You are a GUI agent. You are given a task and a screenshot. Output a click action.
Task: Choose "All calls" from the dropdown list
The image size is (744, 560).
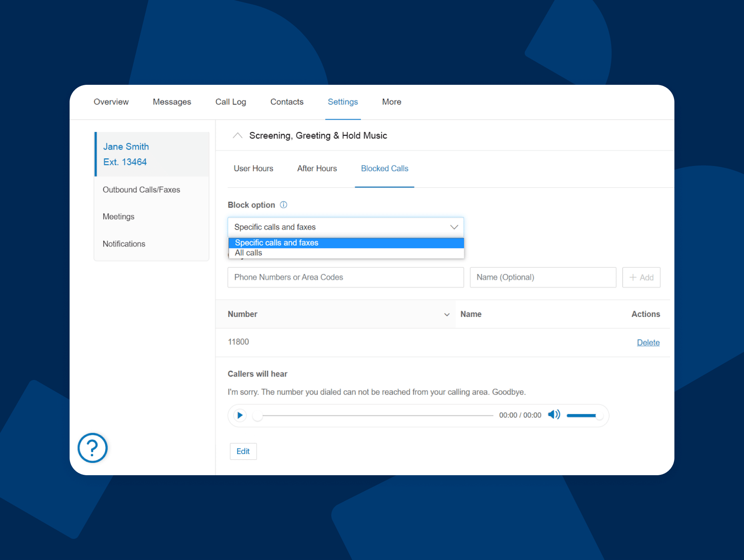coord(248,253)
